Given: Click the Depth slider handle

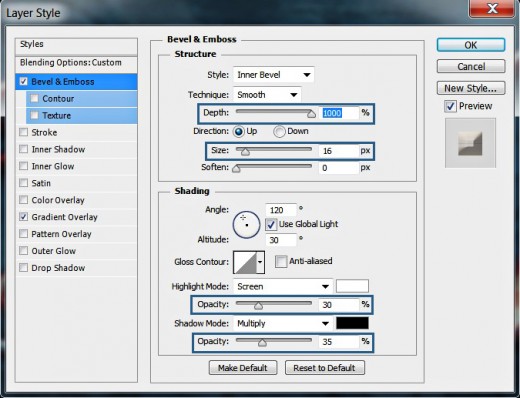Looking at the screenshot, I should click(x=311, y=114).
